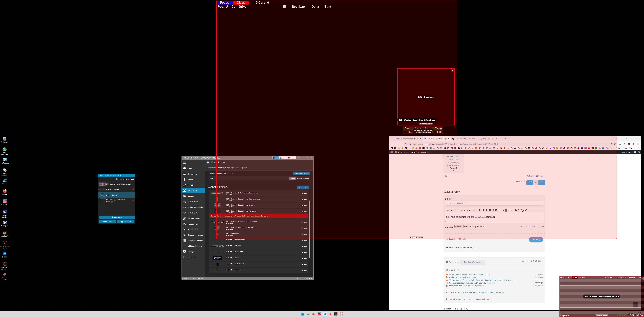Click the Add Reply button
The width and height of the screenshot is (644, 317).
pyautogui.click(x=536, y=240)
